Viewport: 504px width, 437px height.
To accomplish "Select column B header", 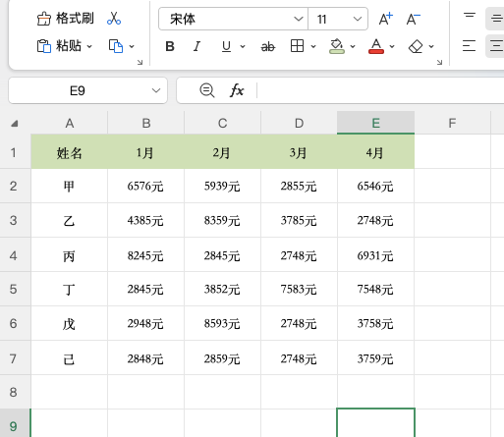I will [146, 124].
